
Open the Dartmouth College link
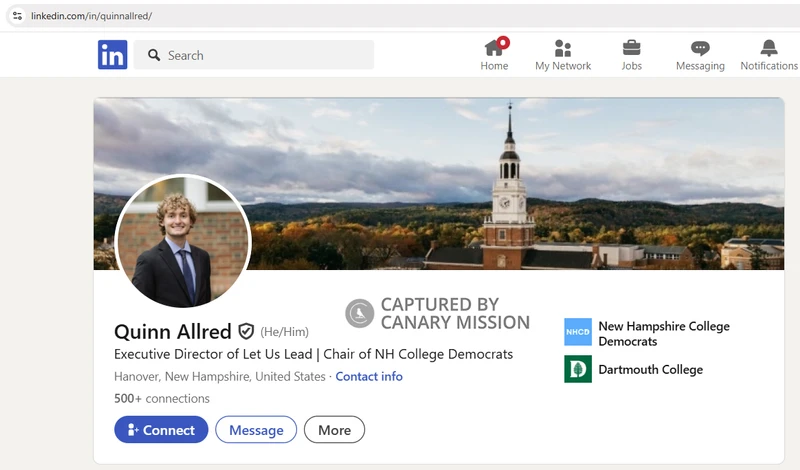click(x=651, y=369)
